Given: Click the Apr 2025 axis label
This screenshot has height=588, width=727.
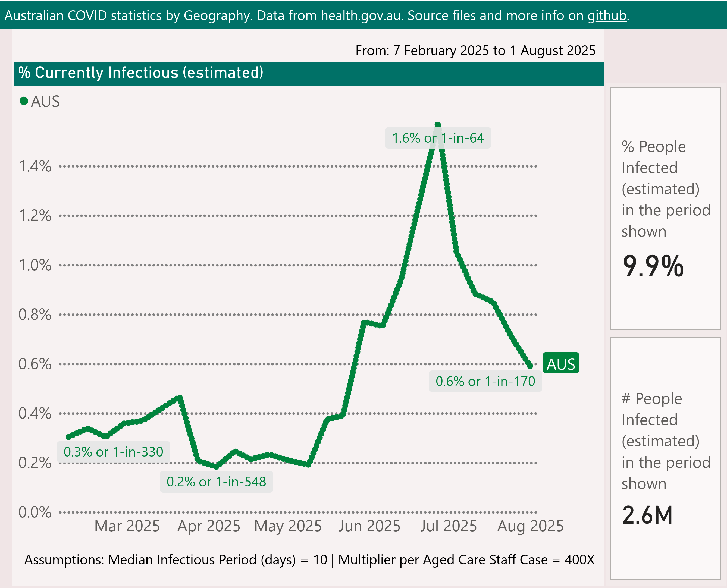Looking at the screenshot, I should (209, 526).
